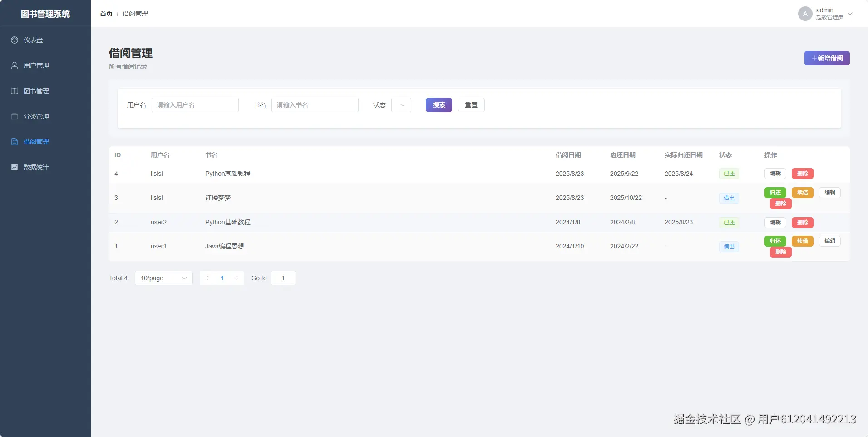Viewport: 868px width, 437px height.
Task: Open the 状态 status filter dropdown
Action: point(401,105)
